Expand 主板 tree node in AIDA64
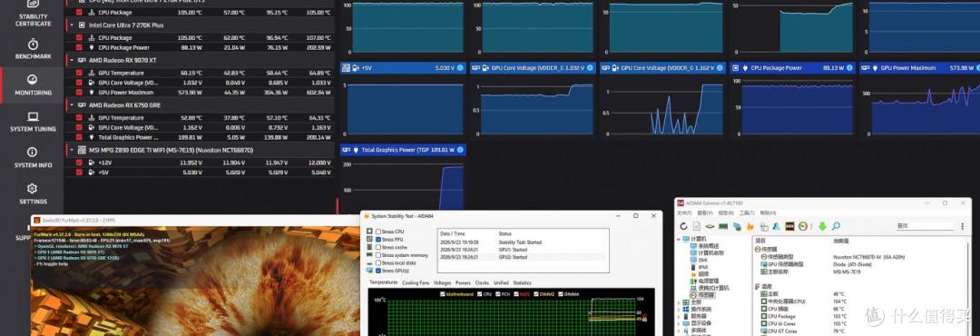The height and width of the screenshot is (336, 980). (x=679, y=302)
